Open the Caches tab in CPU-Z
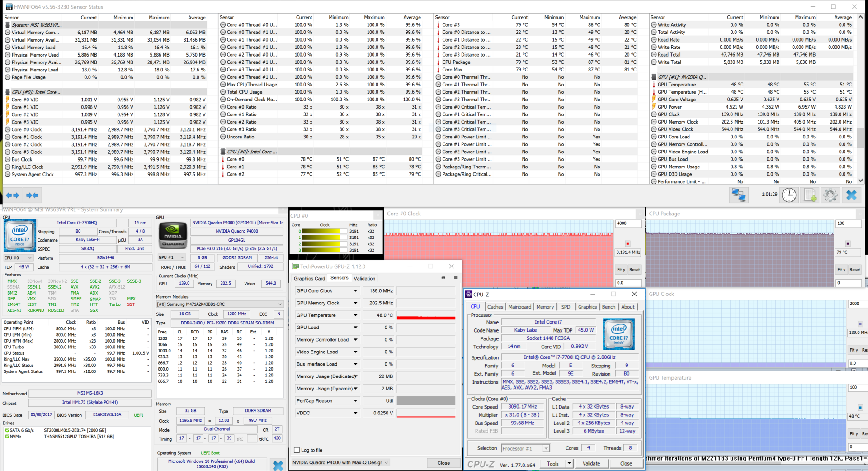This screenshot has width=868, height=471. 495,307
